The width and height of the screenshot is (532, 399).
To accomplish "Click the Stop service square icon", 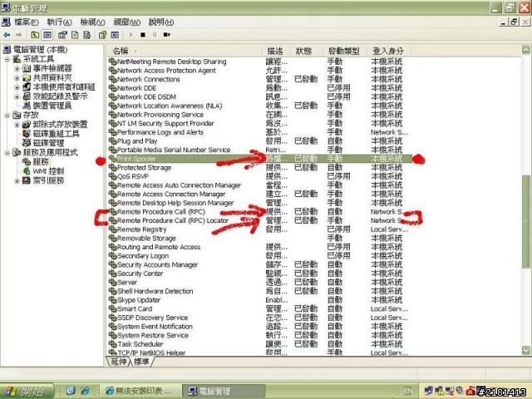I will (x=143, y=35).
